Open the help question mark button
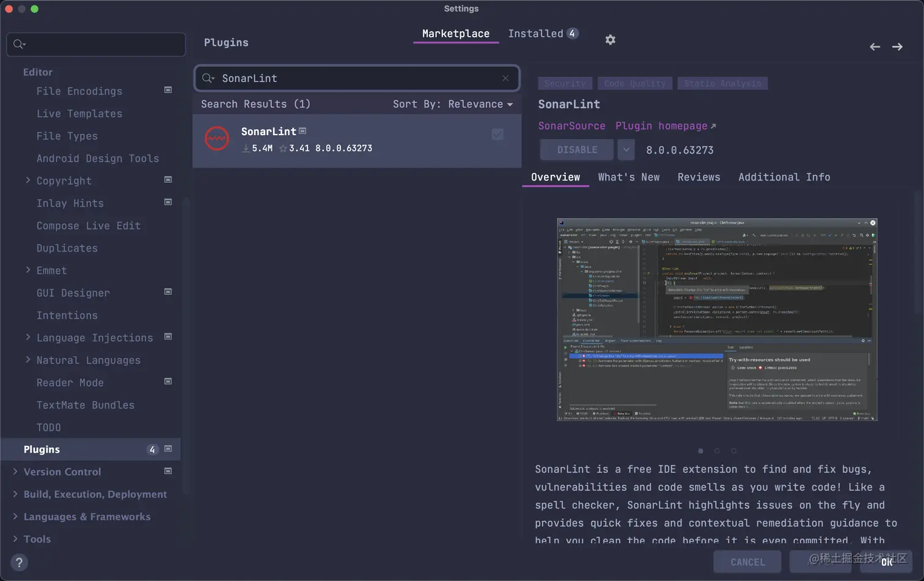 [19, 562]
